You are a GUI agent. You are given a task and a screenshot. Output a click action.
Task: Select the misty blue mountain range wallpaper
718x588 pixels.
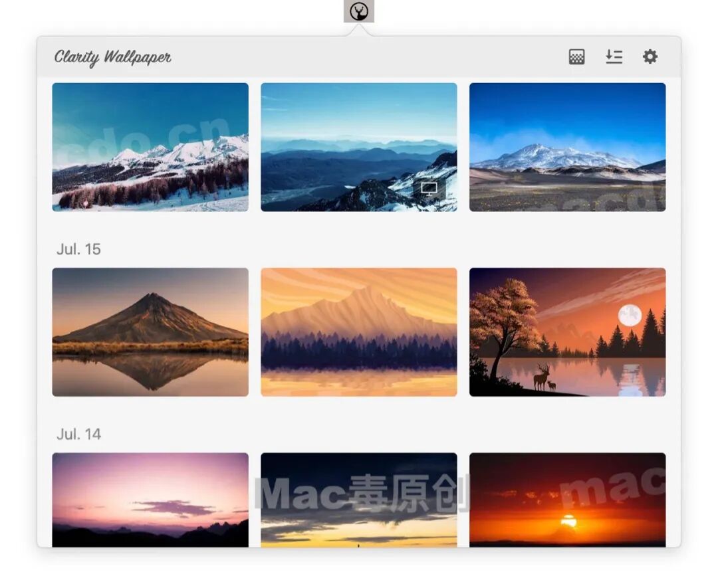click(x=358, y=147)
